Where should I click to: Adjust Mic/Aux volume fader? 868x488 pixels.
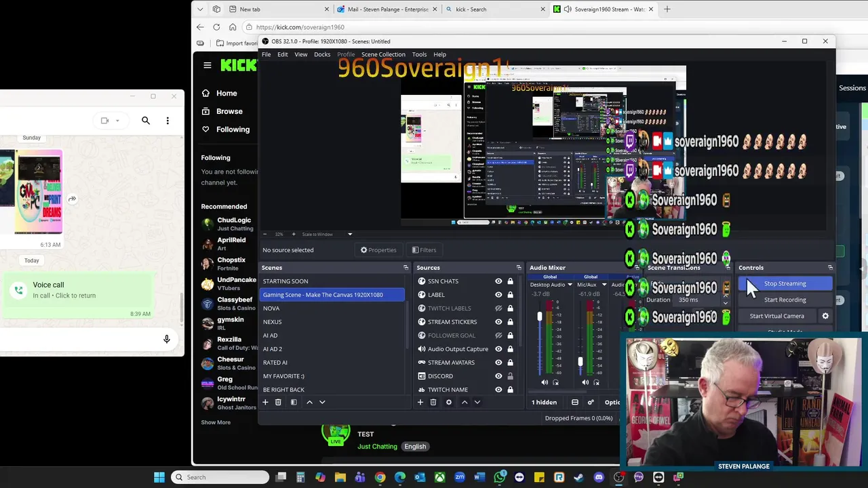tap(580, 362)
